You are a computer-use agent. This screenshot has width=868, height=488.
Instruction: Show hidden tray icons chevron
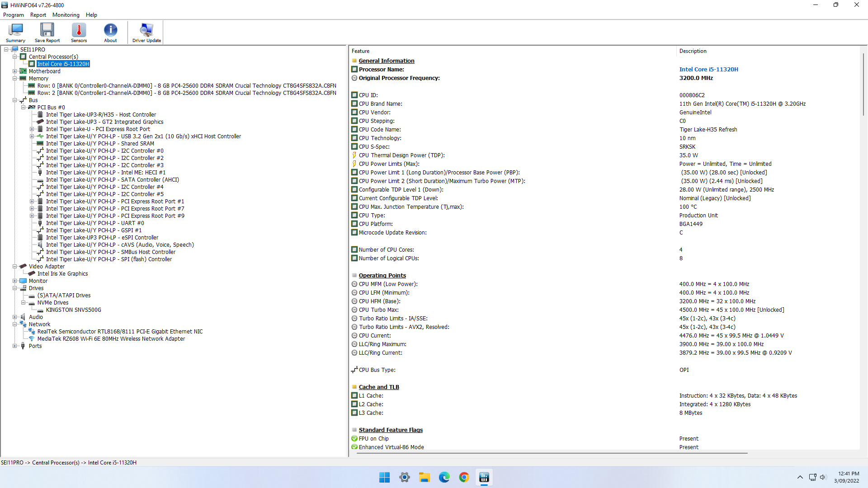tap(800, 477)
